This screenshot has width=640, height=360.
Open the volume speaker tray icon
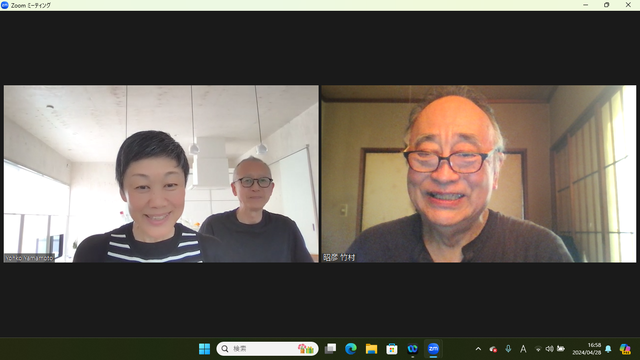tap(549, 349)
